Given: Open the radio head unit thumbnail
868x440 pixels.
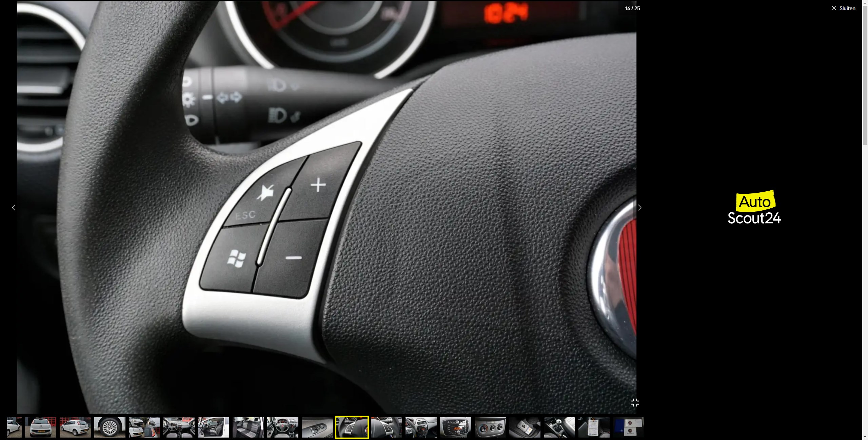Looking at the screenshot, I should (x=455, y=427).
